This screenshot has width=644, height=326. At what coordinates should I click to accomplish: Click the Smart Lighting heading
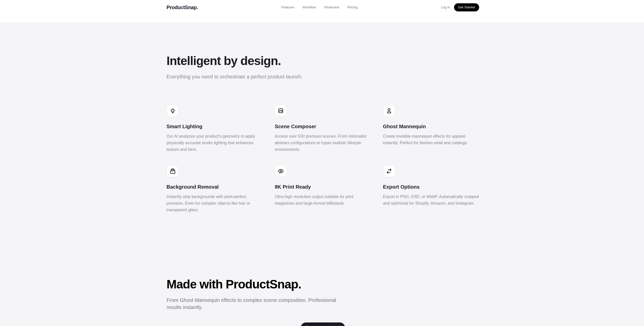(184, 126)
